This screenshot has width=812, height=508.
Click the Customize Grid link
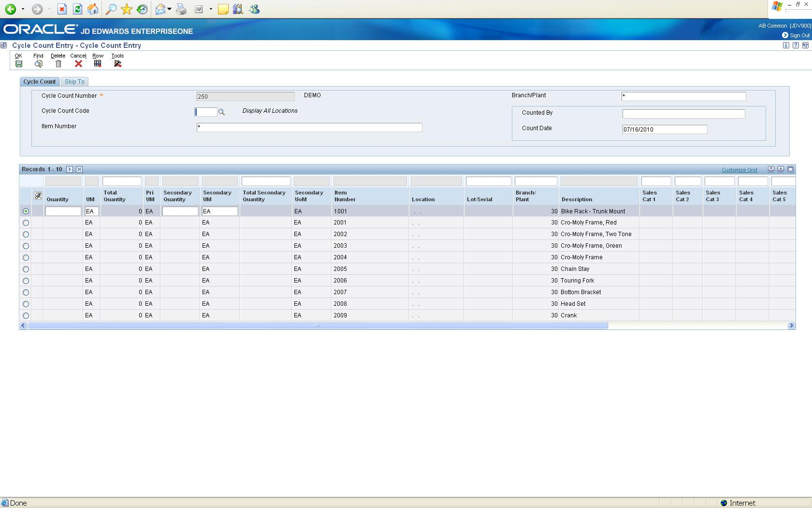739,170
